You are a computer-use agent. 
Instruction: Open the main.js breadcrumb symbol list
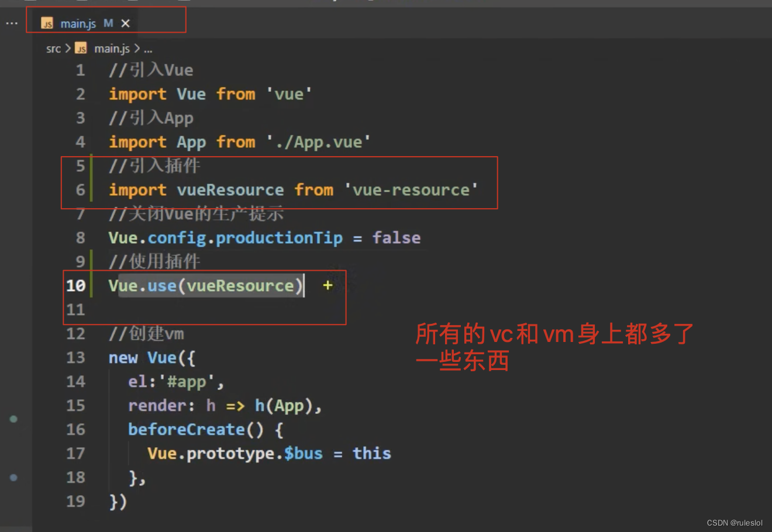[112, 49]
